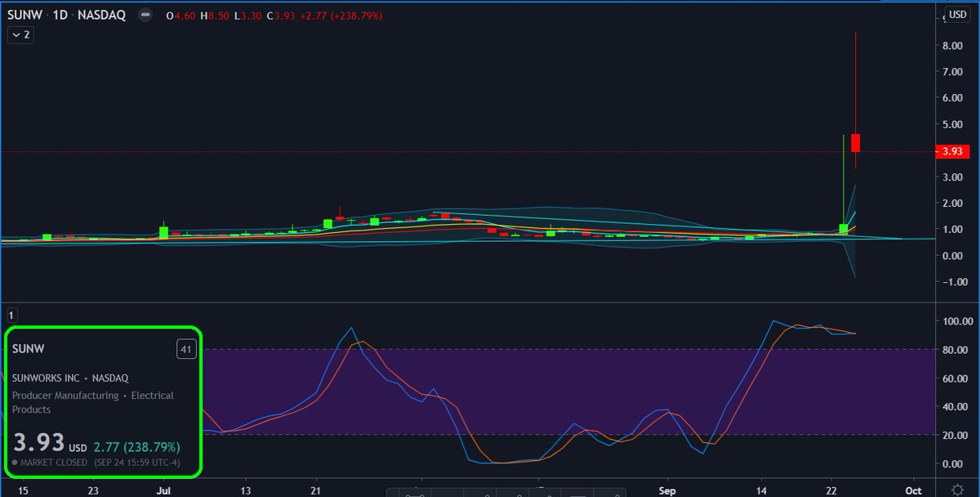Click the Sep label on time axis
Screen dimensions: 980x497
coord(667,490)
